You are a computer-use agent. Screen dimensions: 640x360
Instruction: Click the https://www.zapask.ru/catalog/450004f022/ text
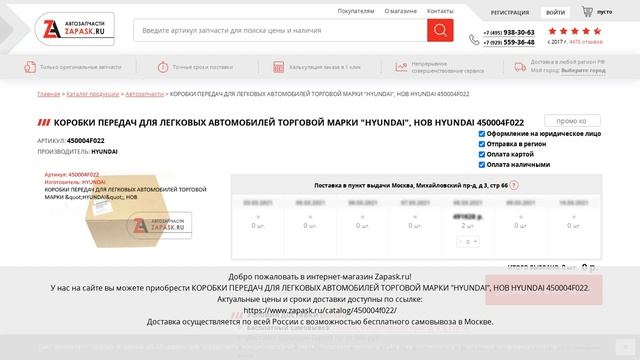point(320,310)
